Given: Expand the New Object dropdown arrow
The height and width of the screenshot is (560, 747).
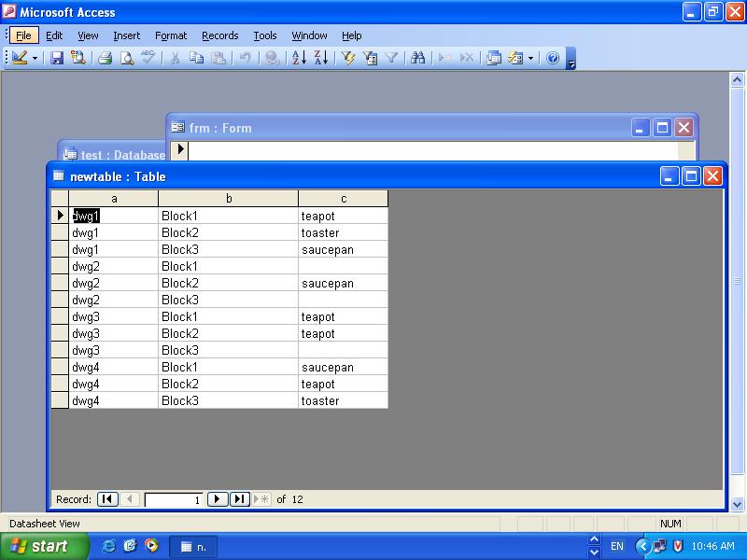Looking at the screenshot, I should [531, 58].
